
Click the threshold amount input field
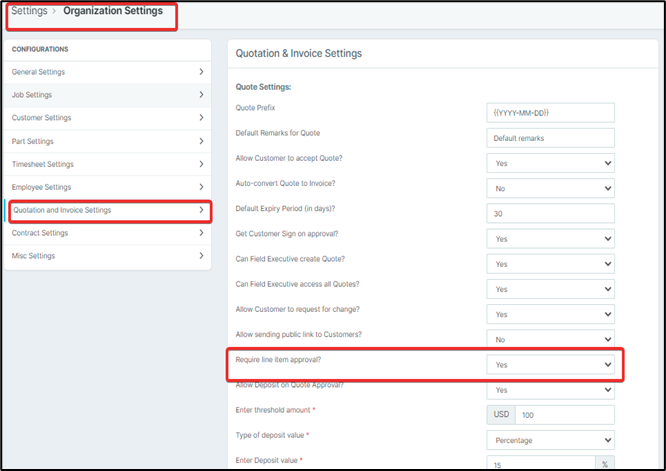[563, 414]
